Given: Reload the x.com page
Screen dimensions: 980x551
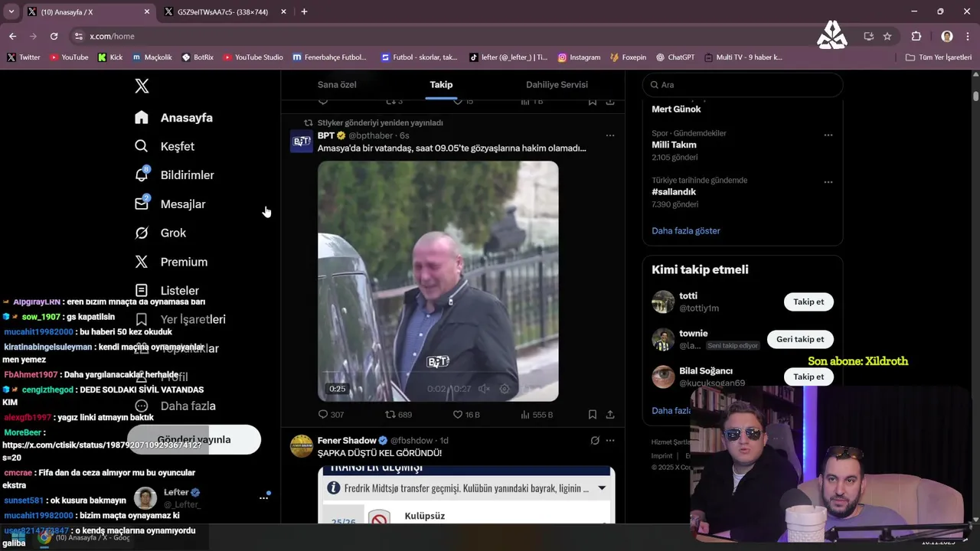Looking at the screenshot, I should pos(54,36).
